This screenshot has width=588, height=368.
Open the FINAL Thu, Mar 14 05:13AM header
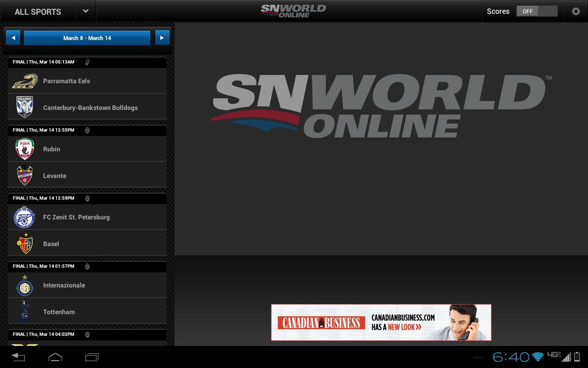(87, 62)
